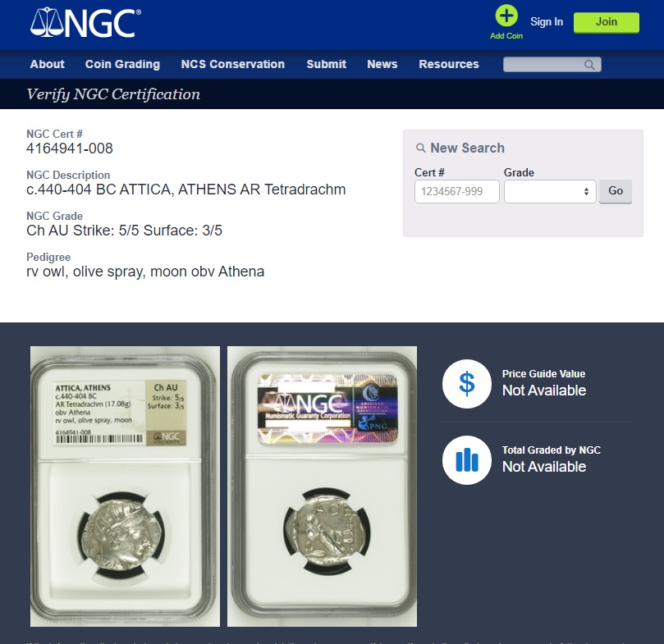
Task: Click the NGC scales logo
Action: tap(85, 23)
